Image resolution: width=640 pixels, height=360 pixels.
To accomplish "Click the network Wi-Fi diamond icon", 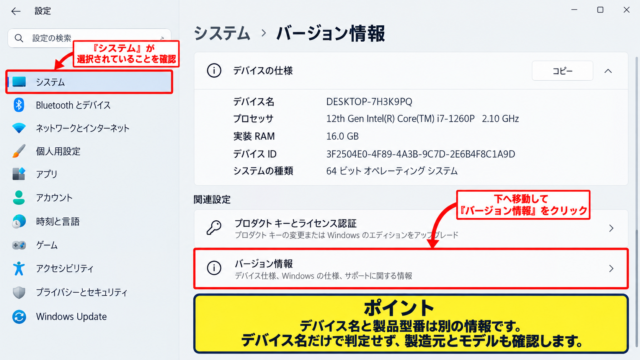I will 19,128.
